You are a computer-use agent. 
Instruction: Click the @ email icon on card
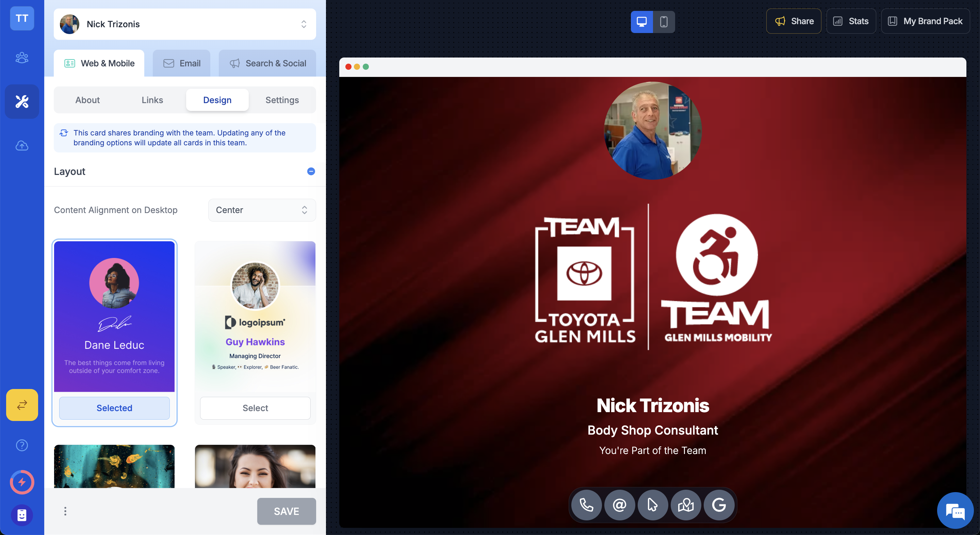[619, 505]
